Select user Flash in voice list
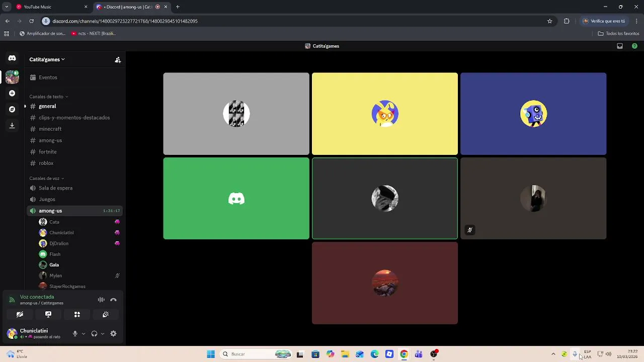 click(x=79, y=254)
